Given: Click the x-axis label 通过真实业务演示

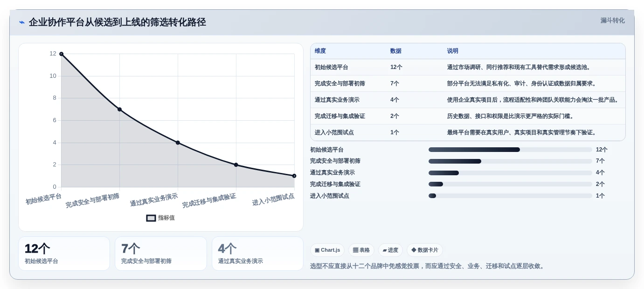Looking at the screenshot, I should (154, 200).
